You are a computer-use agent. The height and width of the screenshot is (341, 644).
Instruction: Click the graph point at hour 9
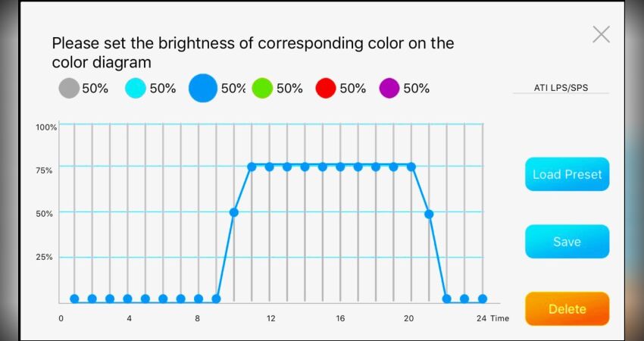pos(216,299)
